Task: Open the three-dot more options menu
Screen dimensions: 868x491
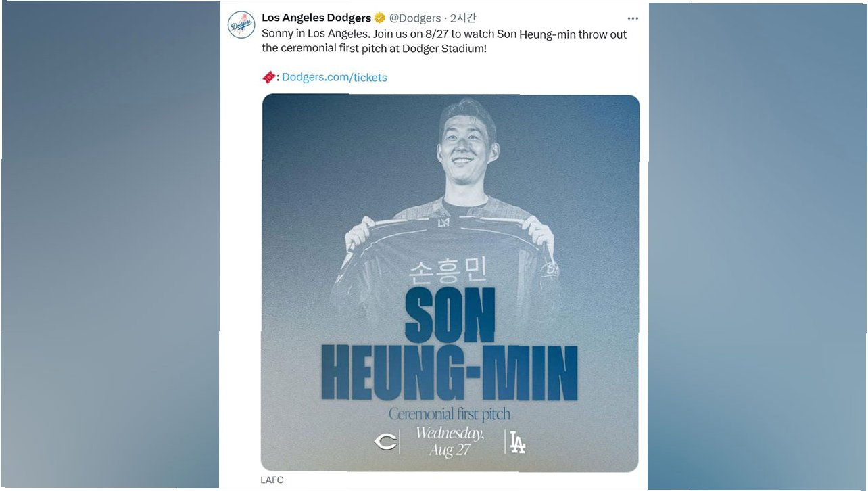Action: [633, 19]
